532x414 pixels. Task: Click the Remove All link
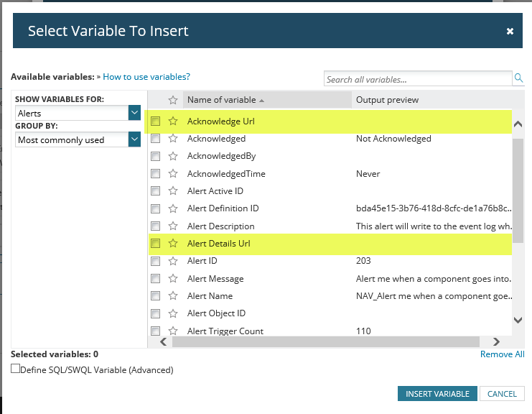pos(502,354)
